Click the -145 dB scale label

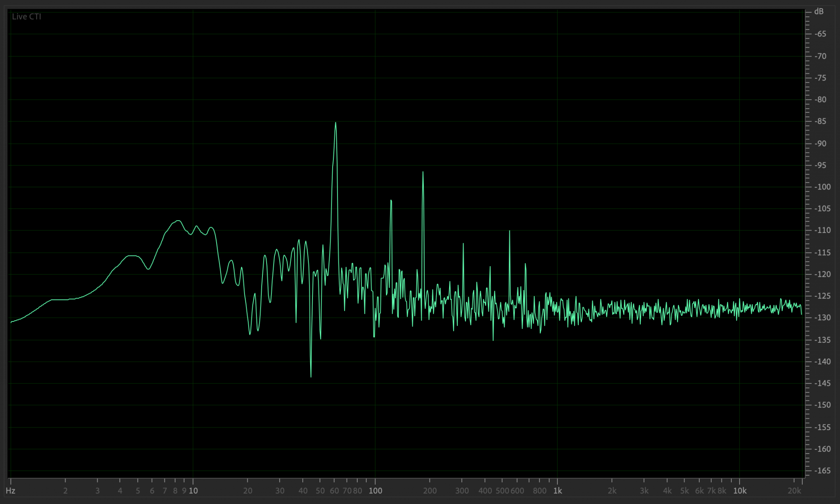tap(822, 383)
